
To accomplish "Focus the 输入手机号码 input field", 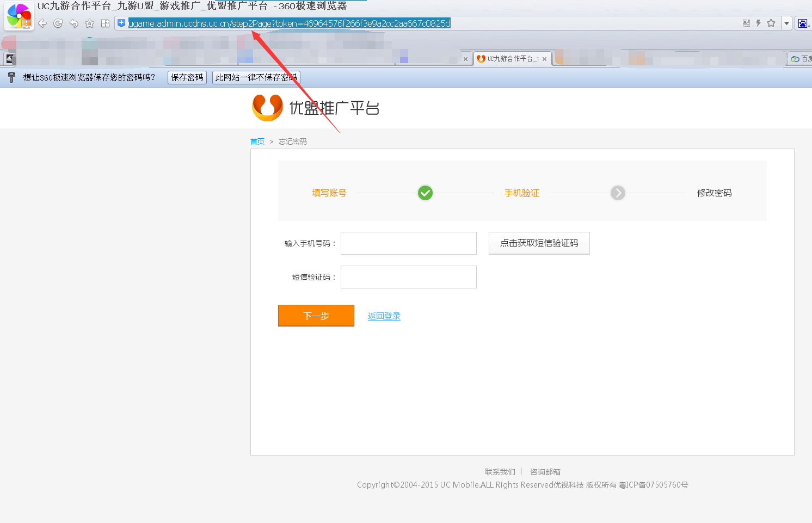I will (409, 243).
